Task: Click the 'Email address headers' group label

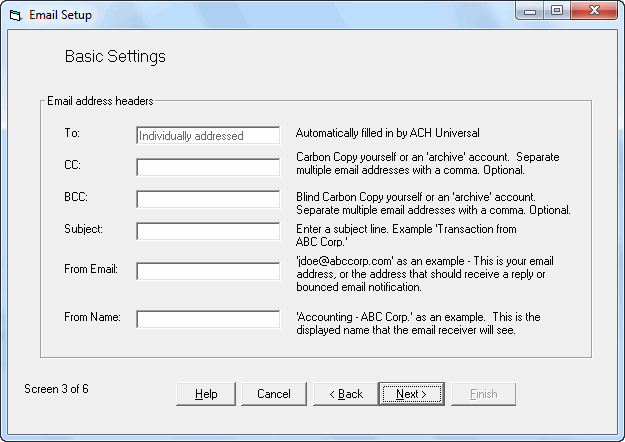Action: click(100, 101)
